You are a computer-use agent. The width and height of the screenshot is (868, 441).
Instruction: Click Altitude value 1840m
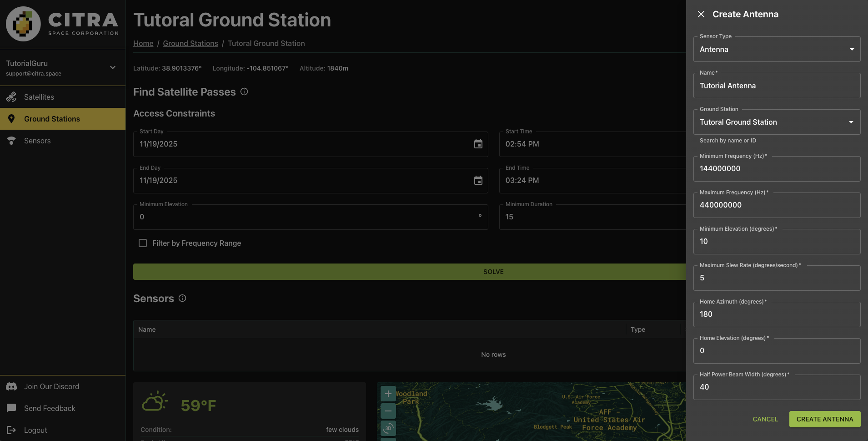coord(338,68)
